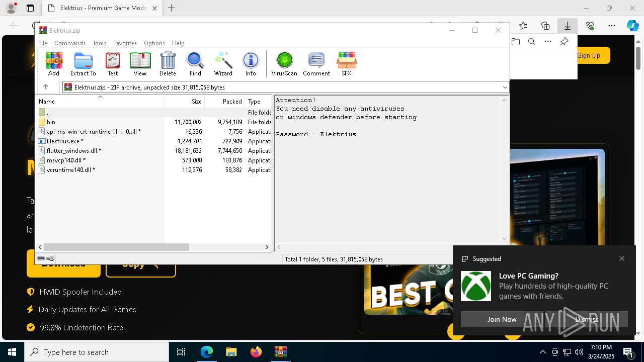Viewport: 644px width, 362px height.
Task: Close the Suggested notification with X
Action: [622, 258]
